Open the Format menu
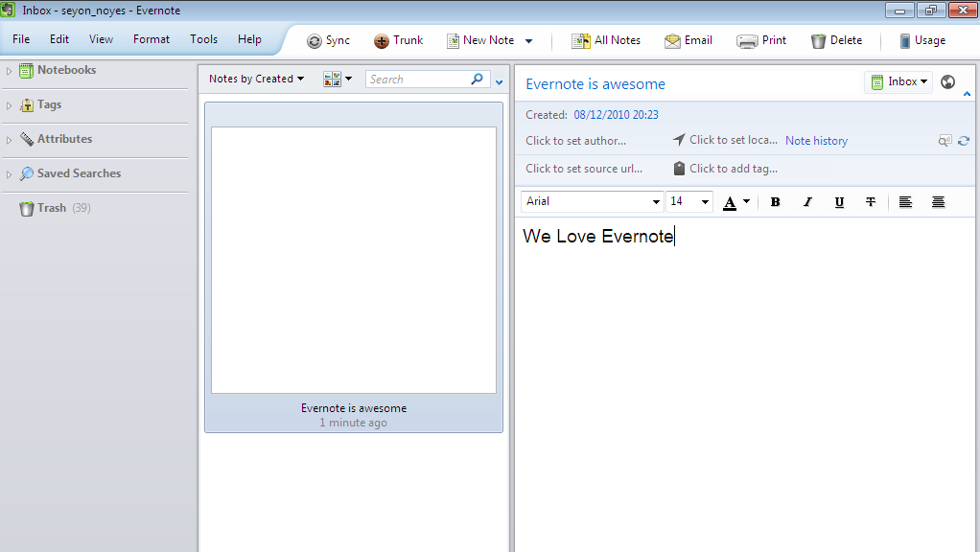Viewport: 980px width, 552px height. 152,39
